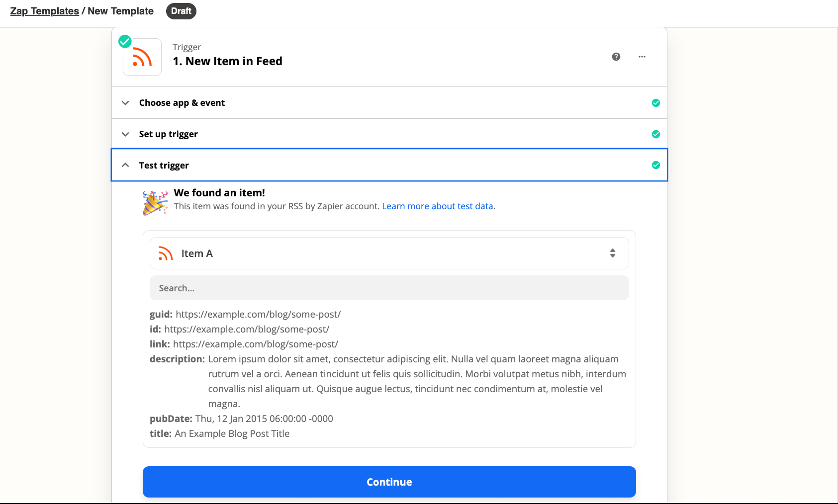Viewport: 838px width, 504px height.
Task: Click green check badge on RSS app icon
Action: [x=125, y=41]
